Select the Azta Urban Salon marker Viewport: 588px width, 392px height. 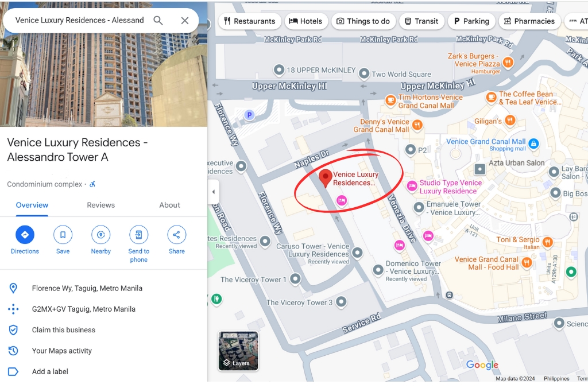pos(479,169)
